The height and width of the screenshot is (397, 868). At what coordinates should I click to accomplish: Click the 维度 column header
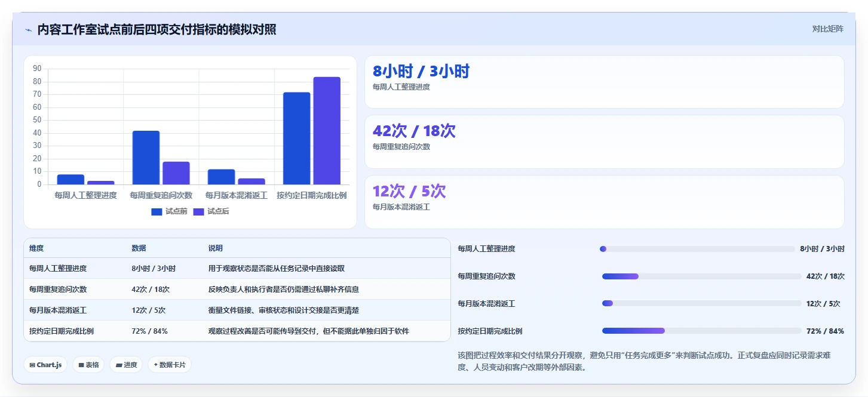pyautogui.click(x=36, y=248)
